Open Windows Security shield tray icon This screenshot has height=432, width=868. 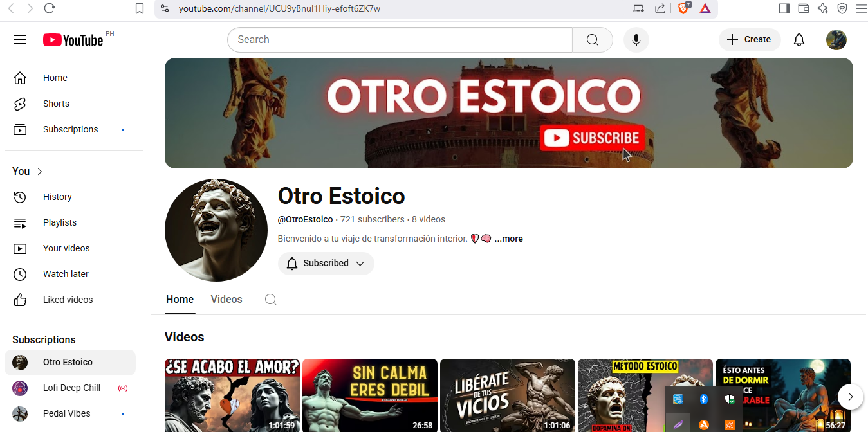click(730, 399)
